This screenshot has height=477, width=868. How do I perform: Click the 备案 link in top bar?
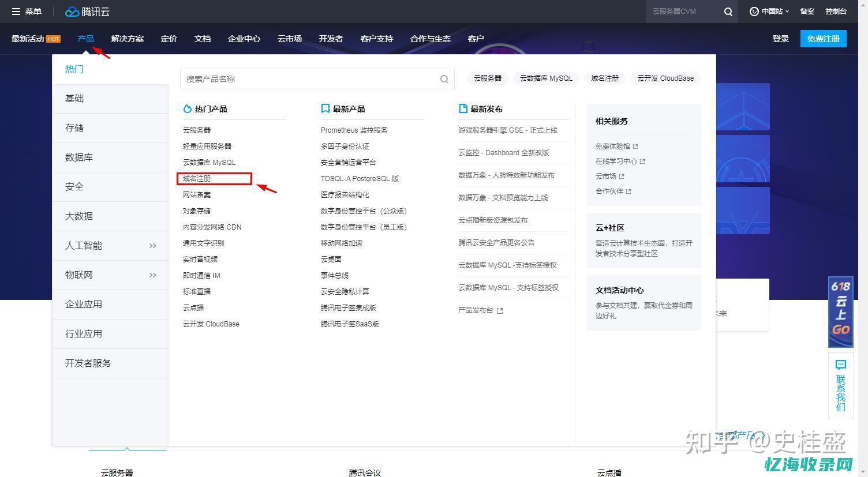tap(807, 12)
